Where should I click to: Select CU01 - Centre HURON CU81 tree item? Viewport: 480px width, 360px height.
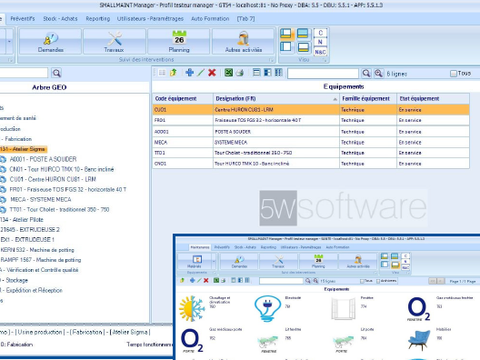point(53,179)
